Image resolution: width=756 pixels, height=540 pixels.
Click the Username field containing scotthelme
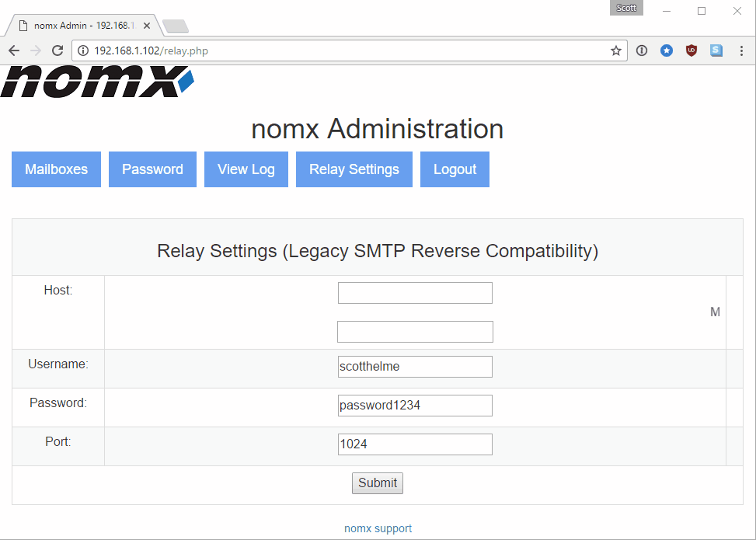coord(415,367)
